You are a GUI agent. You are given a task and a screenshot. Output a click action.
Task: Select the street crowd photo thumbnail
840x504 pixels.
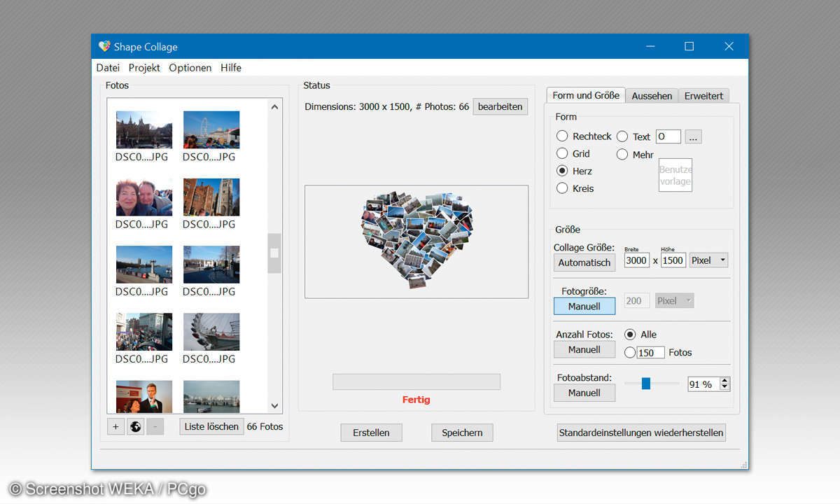[144, 331]
